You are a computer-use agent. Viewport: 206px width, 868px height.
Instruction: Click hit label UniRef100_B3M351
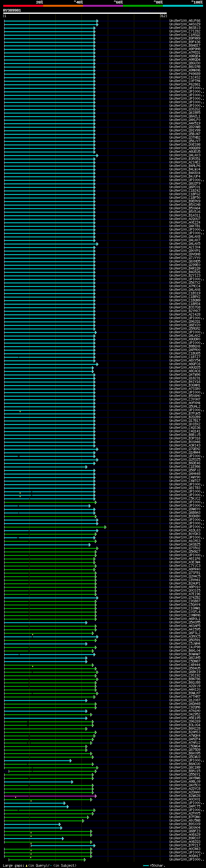185,159
